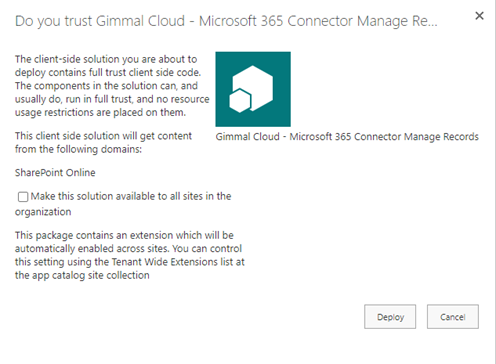496x364 pixels.
Task: Click the 'This client side solution will get content' line
Action: point(103,136)
